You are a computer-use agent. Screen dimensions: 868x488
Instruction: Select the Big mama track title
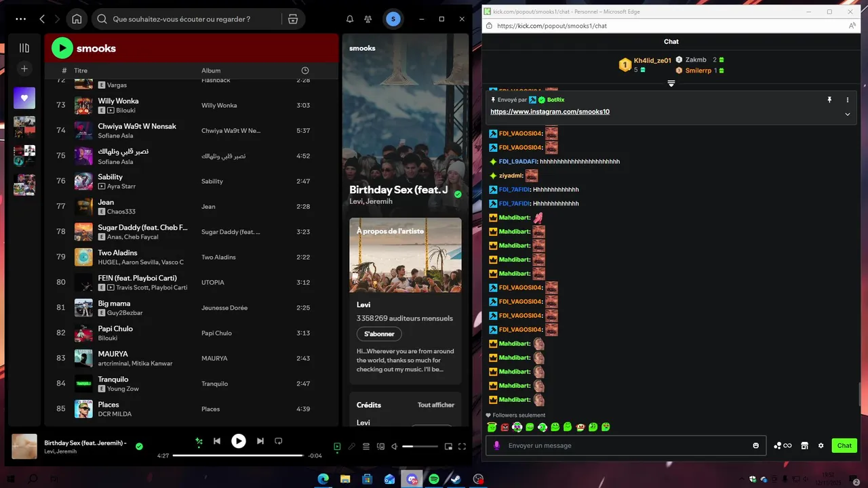[x=114, y=304]
